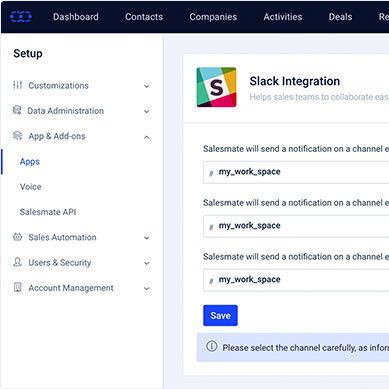Collapse the App & Add-ons section
Image resolution: width=389 pixels, height=389 pixels.
coord(146,137)
